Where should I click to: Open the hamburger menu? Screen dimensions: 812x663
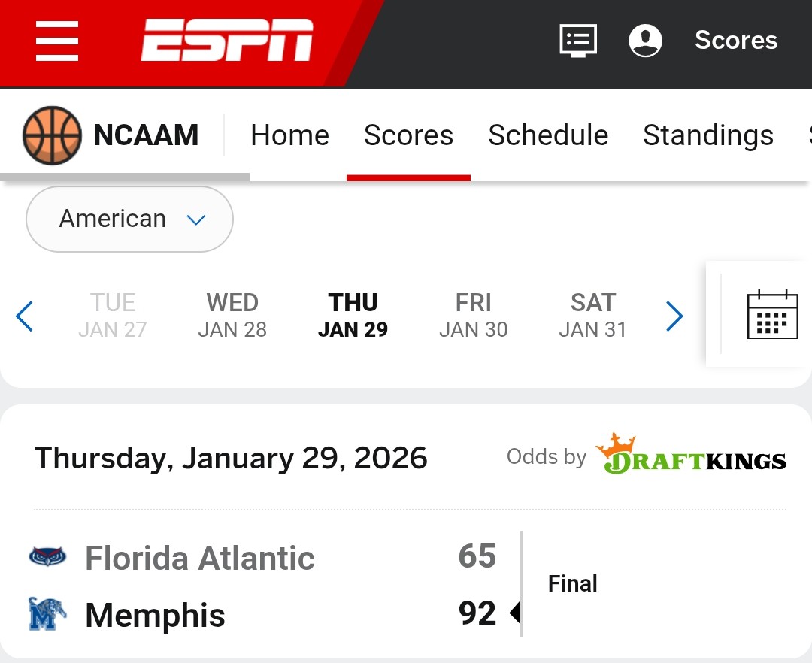pyautogui.click(x=57, y=41)
